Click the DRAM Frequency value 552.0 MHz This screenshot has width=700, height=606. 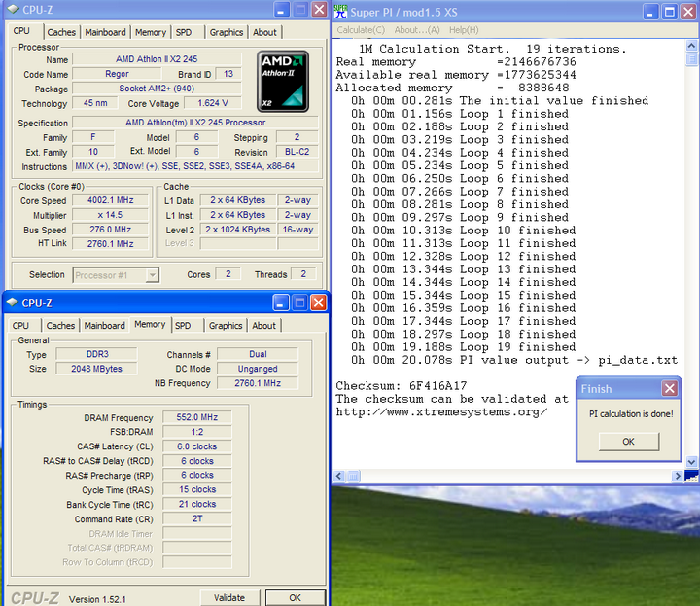[196, 417]
